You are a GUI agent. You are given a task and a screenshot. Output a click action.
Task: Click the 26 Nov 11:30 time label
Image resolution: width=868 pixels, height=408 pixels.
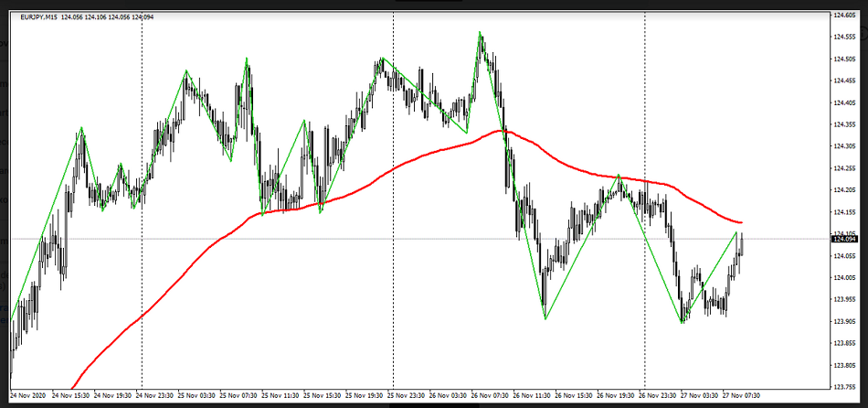click(x=532, y=398)
